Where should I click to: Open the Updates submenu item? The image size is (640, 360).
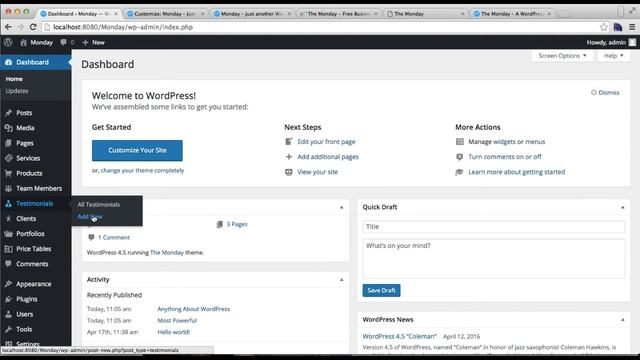coord(17,91)
